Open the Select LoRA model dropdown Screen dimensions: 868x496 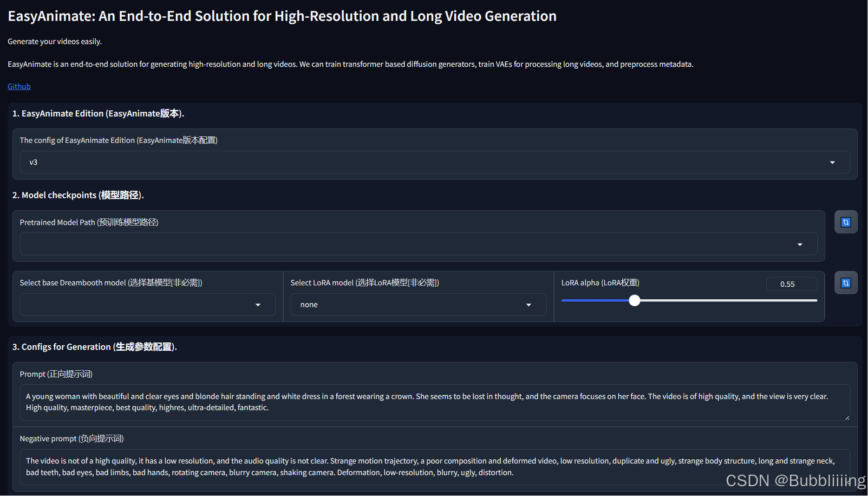point(418,305)
